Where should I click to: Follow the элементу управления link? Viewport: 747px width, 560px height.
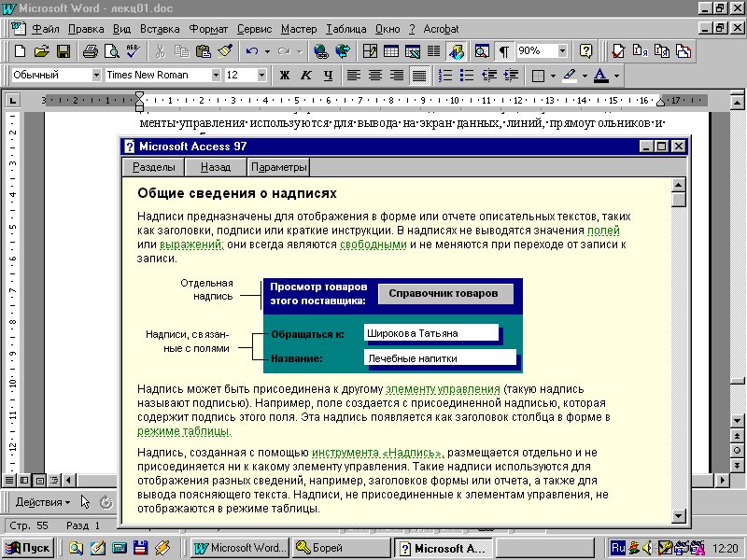443,389
